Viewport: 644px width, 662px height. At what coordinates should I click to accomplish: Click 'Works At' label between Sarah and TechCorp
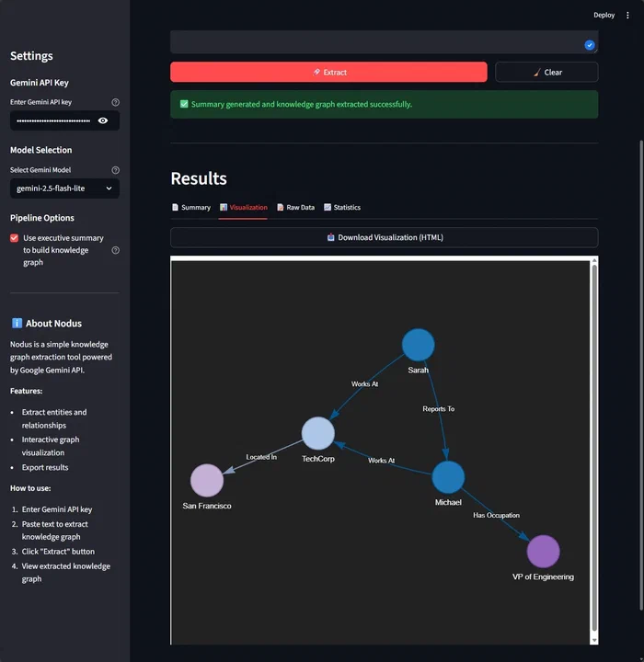coord(364,383)
